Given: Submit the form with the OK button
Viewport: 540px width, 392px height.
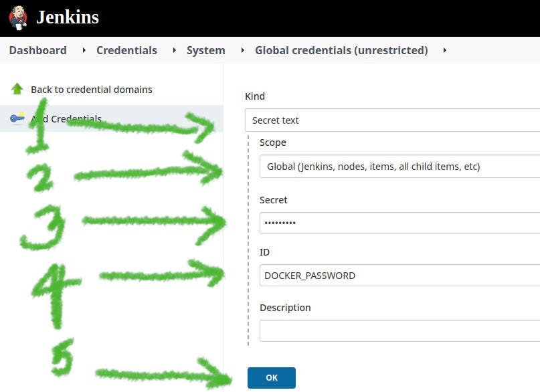Looking at the screenshot, I should pos(272,377).
